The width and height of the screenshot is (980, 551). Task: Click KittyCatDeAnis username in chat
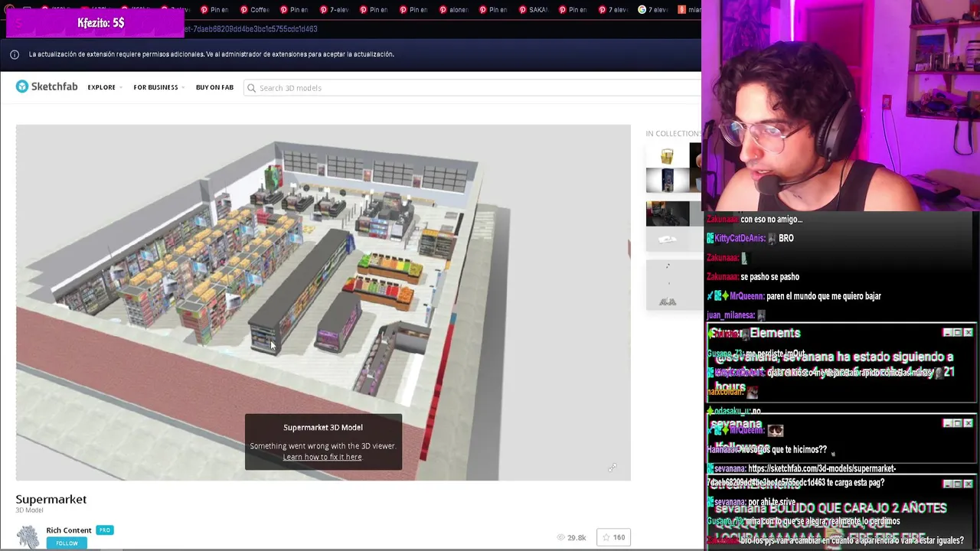[x=740, y=238]
